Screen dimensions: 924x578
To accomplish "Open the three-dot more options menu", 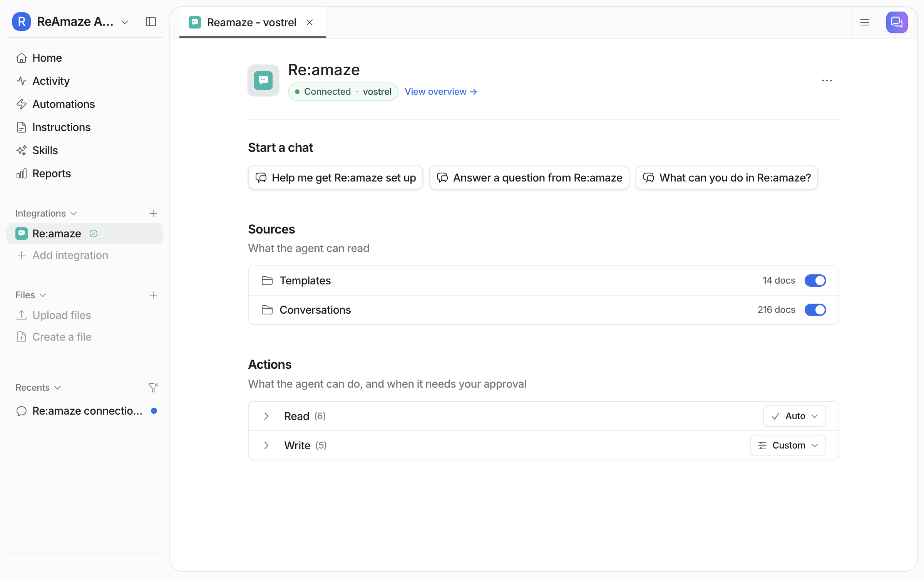I will (827, 81).
